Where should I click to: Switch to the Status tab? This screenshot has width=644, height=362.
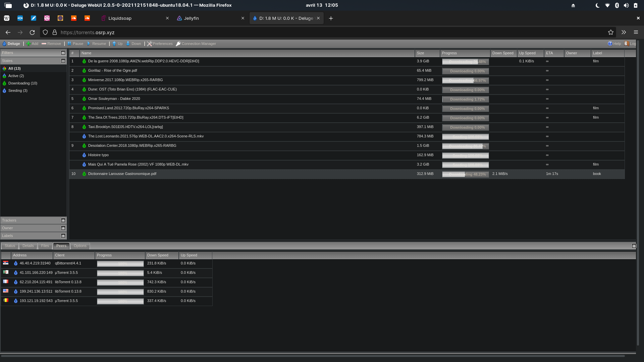(x=10, y=246)
